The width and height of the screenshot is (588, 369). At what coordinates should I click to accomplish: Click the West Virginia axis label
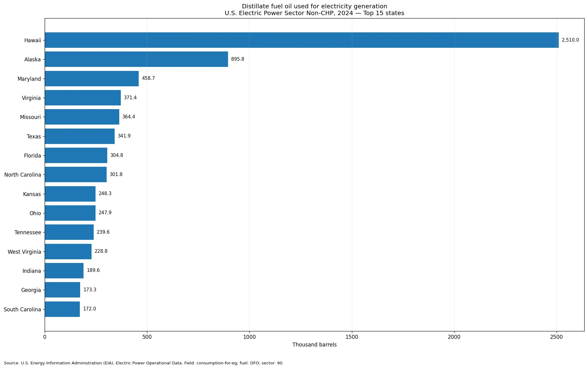coord(24,252)
